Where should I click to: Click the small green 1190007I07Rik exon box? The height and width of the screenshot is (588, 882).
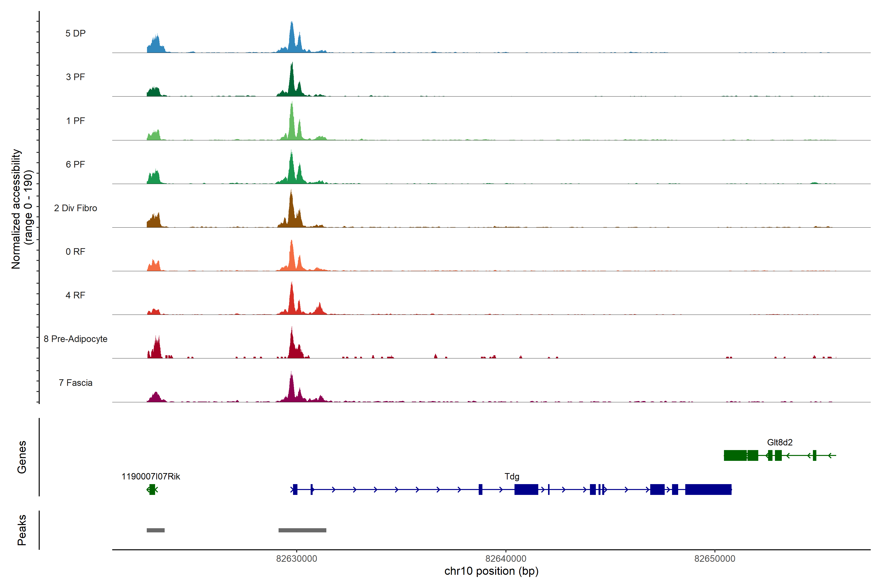pos(152,489)
